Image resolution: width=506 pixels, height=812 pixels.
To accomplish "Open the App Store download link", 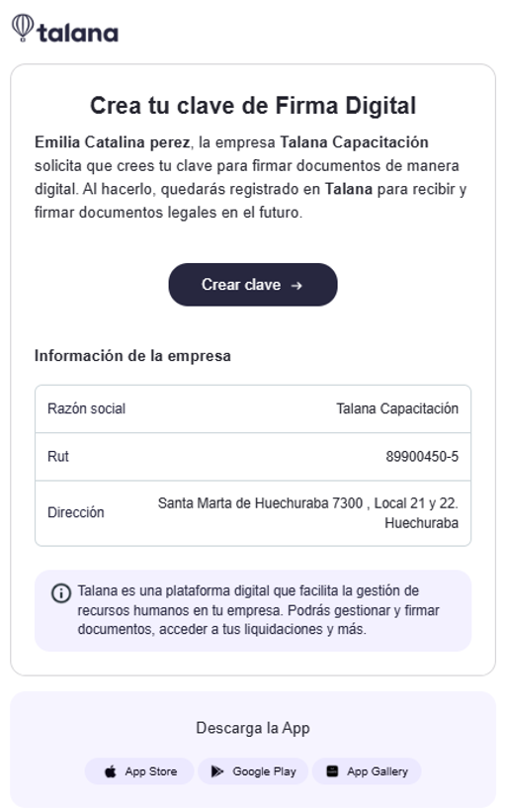I will (139, 771).
